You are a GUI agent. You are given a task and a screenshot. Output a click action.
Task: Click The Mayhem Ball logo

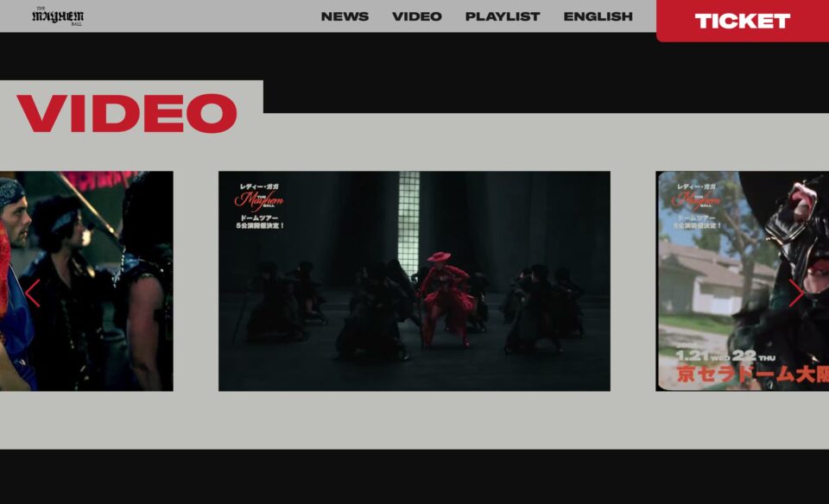tap(58, 16)
